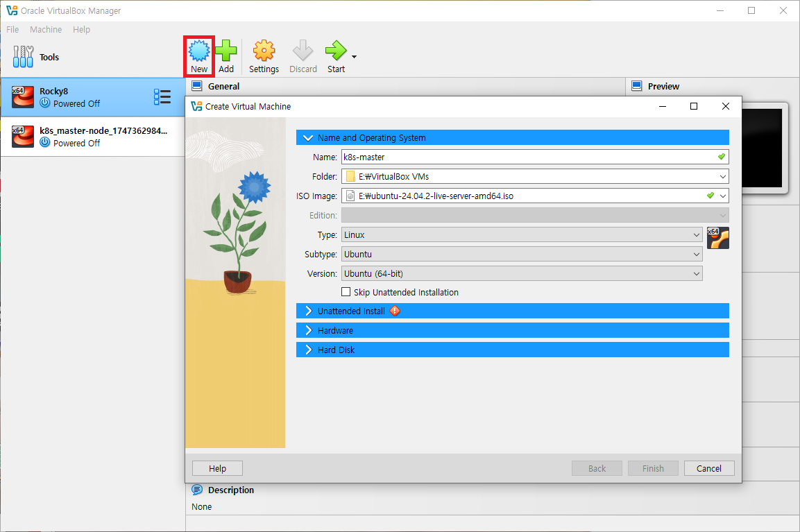
Task: Click the Description section heading
Action: point(231,490)
